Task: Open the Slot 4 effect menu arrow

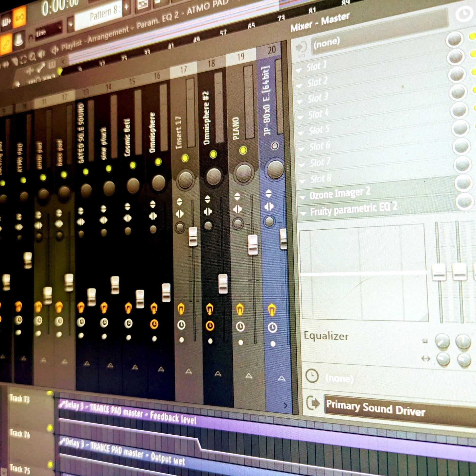Action: pos(300,117)
